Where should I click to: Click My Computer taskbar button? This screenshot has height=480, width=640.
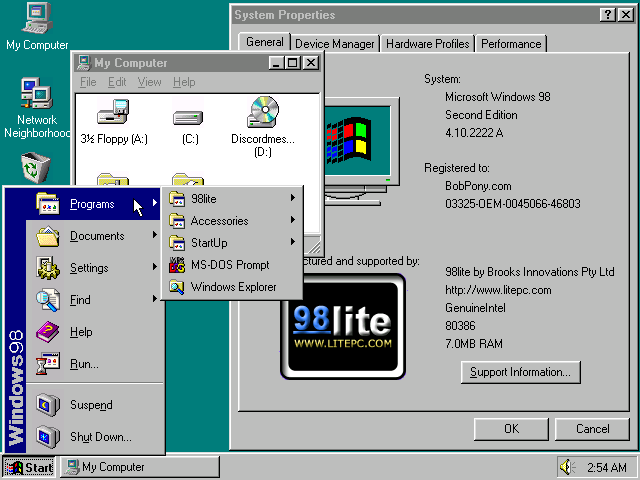click(140, 467)
